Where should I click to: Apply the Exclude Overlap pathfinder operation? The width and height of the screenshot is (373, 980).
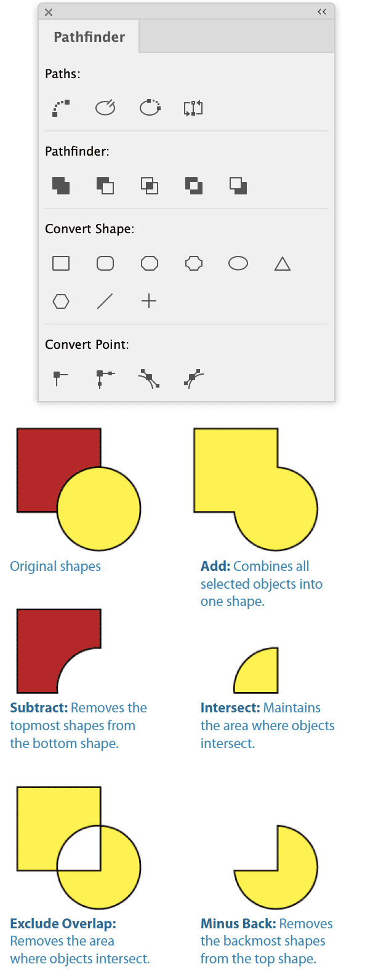[x=194, y=185]
